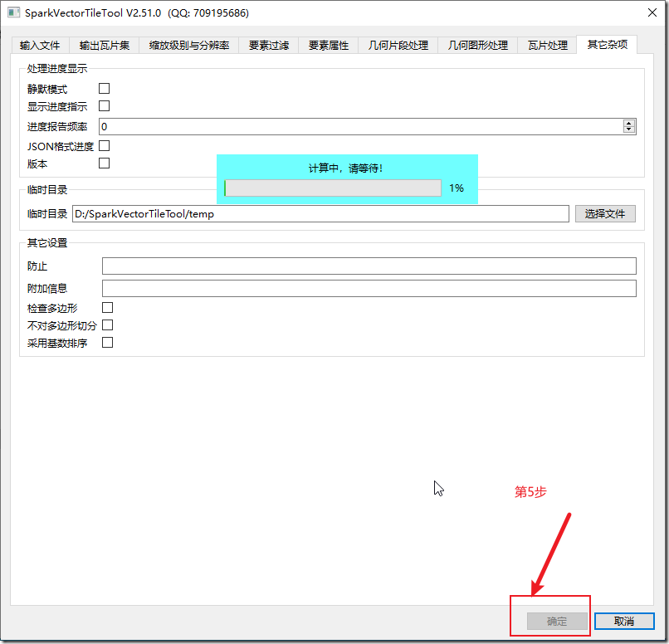This screenshot has height=644, width=669.
Task: Check the 采用基数排序 option
Action: (108, 343)
